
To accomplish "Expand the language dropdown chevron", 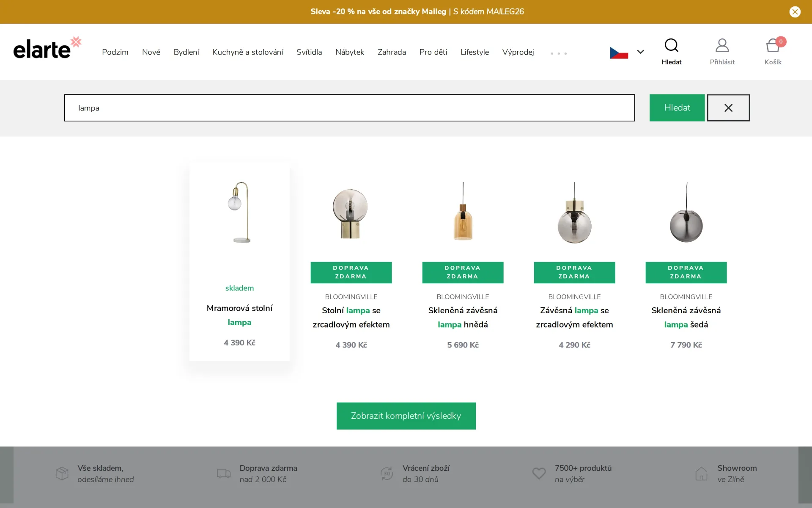I will [x=640, y=52].
